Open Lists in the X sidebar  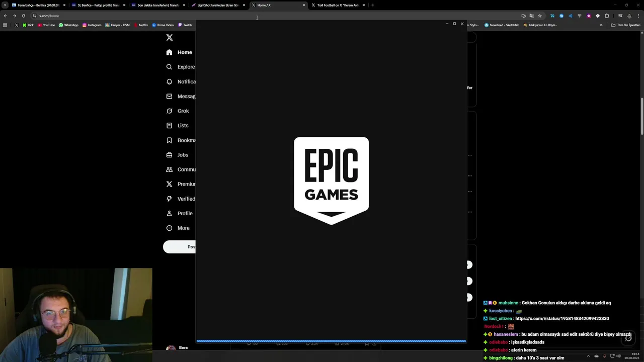point(177,125)
